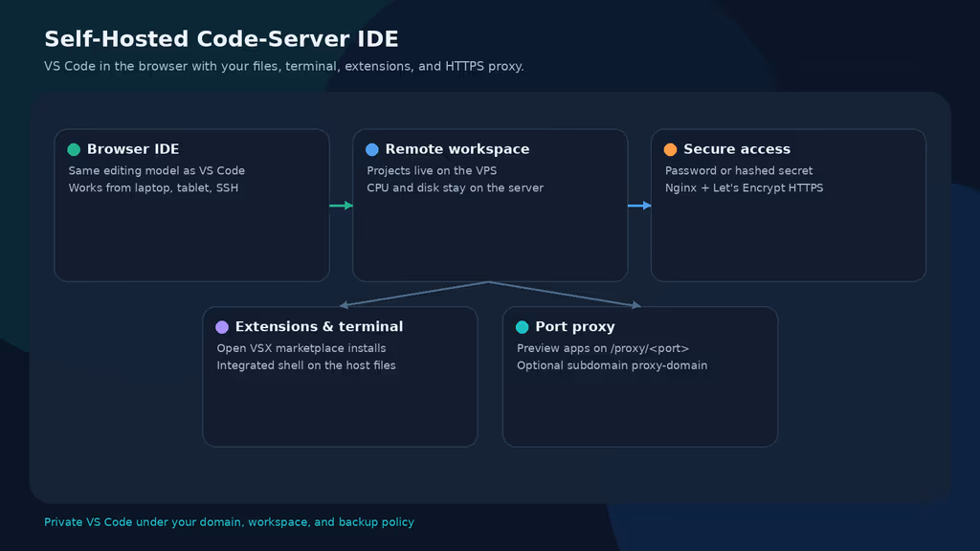The image size is (980, 551).
Task: Click the blue dot beside Remote workspace
Action: (x=372, y=149)
